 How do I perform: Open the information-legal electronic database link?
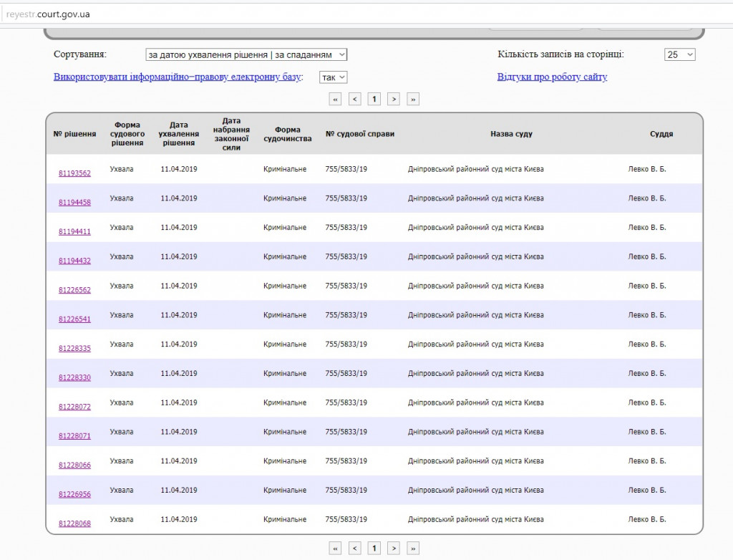point(178,77)
